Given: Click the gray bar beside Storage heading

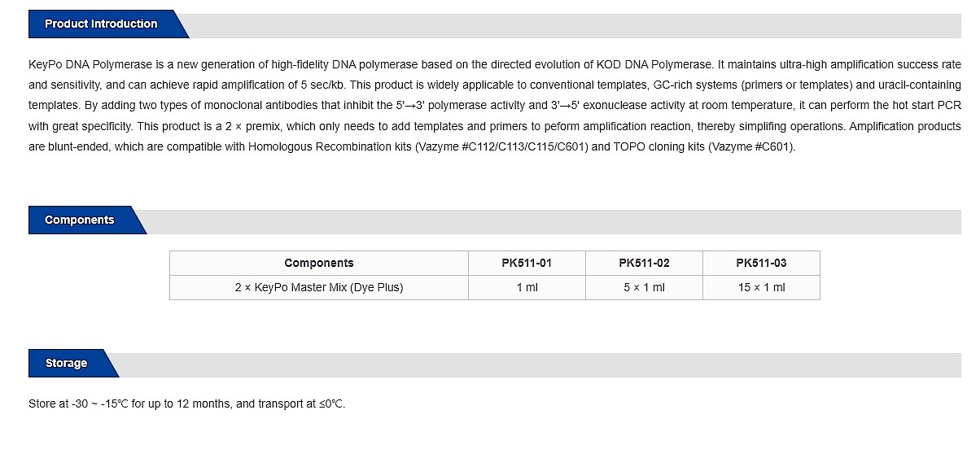Looking at the screenshot, I should (540, 364).
